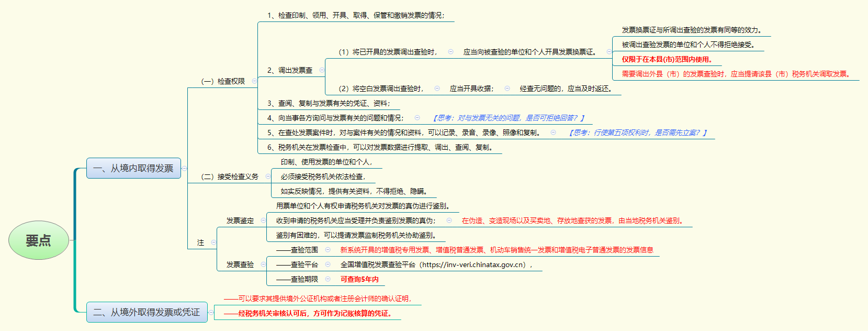Collapse toggle after (1) 将已开具的发票调出查验时

click(450, 52)
